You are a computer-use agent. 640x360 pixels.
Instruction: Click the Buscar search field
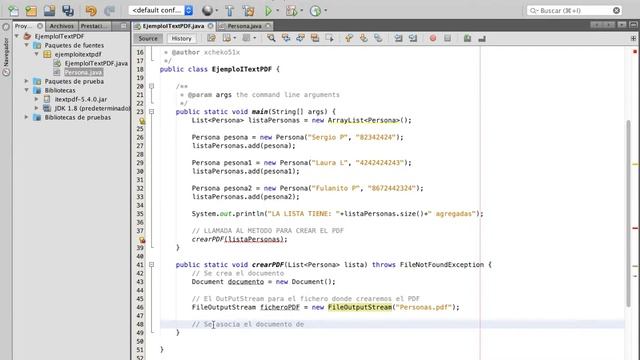(x=574, y=11)
